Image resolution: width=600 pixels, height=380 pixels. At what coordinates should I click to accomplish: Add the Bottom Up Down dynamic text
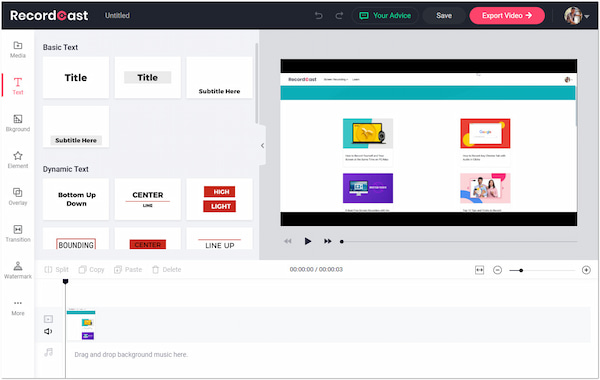click(76, 199)
